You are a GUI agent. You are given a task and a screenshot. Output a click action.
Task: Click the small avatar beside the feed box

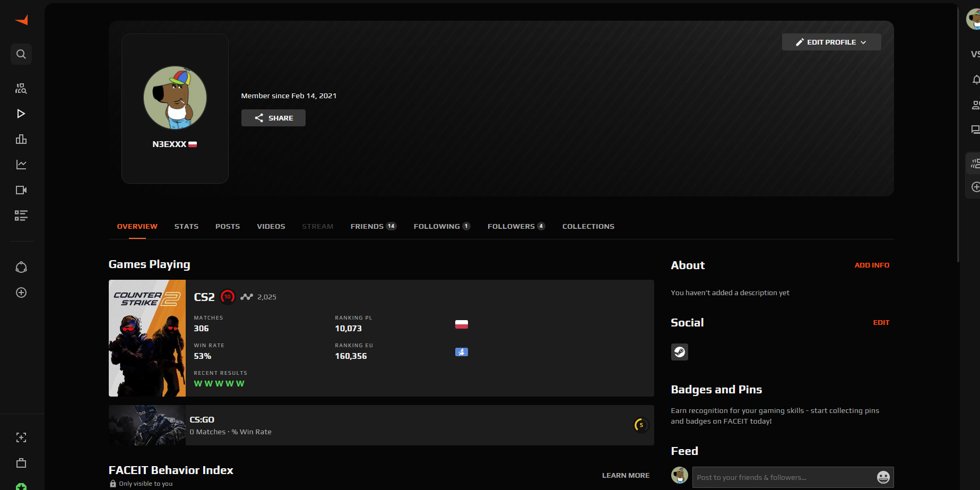tap(680, 475)
